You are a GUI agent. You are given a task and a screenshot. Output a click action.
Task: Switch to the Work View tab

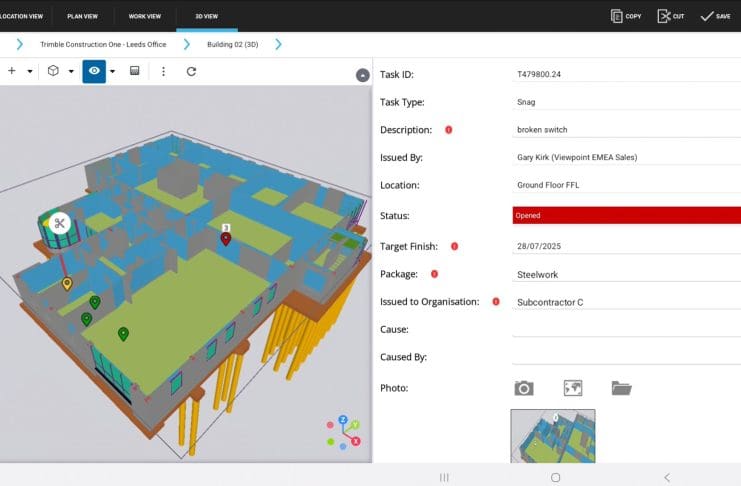tap(144, 16)
